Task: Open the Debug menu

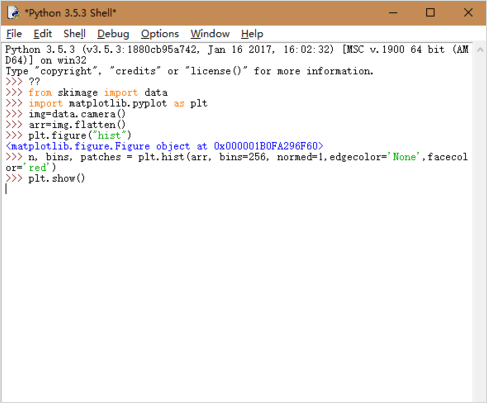Action: click(x=113, y=34)
